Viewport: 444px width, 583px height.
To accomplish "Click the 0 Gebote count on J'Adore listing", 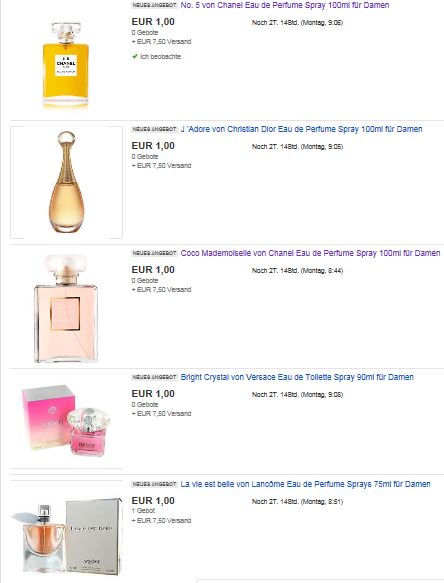I will pos(145,157).
